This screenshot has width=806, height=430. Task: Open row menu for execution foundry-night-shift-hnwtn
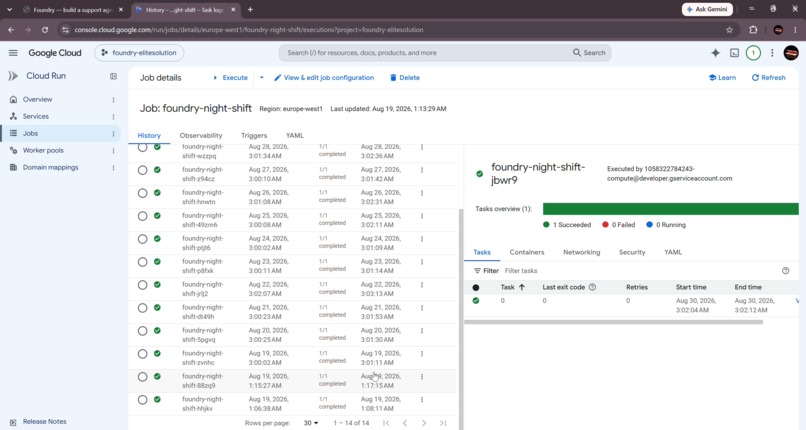point(422,193)
